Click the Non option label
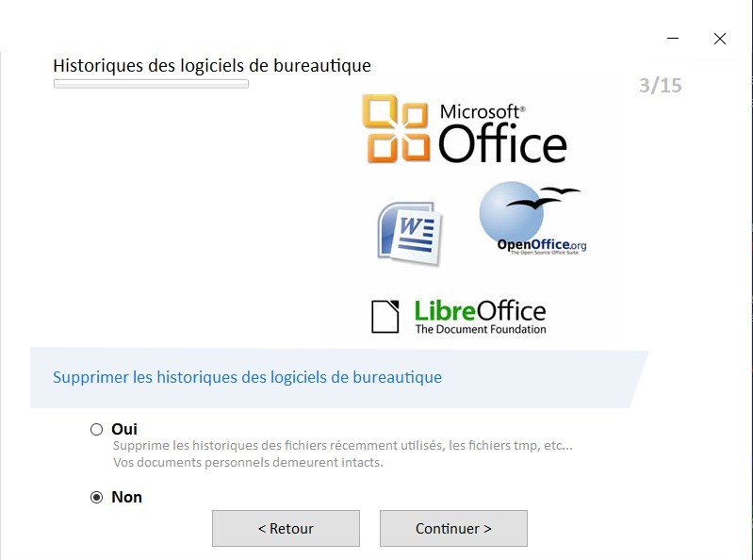The width and height of the screenshot is (753, 560). pos(127,497)
